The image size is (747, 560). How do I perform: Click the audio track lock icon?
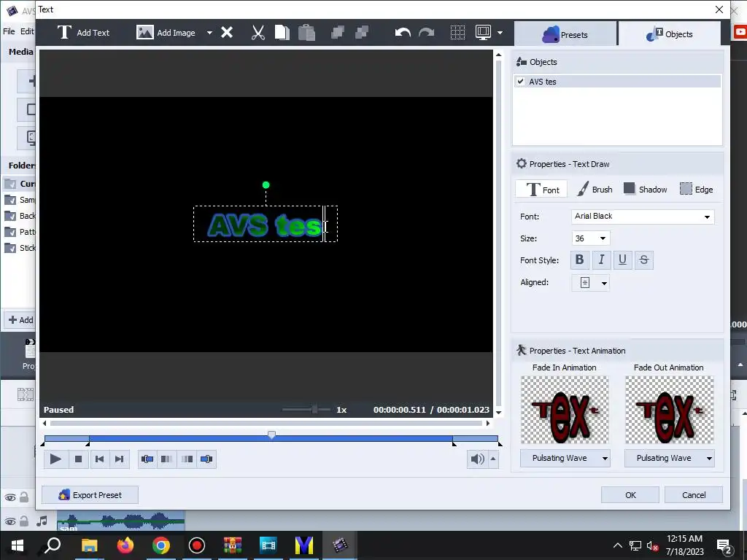point(24,521)
